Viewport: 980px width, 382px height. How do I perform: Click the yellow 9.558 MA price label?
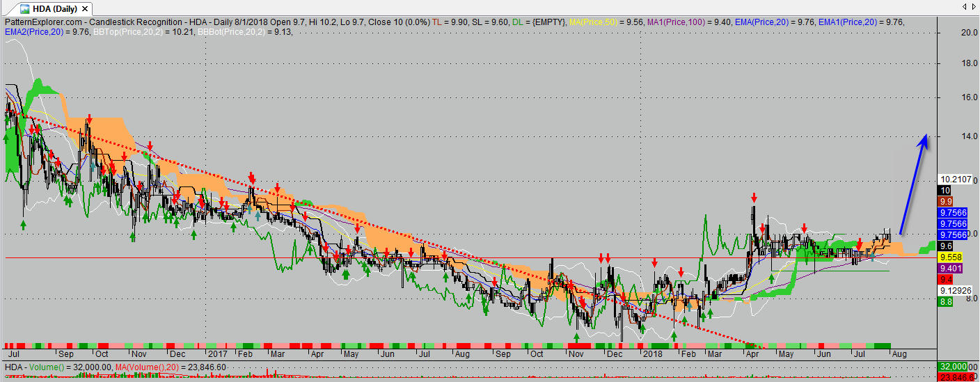pyautogui.click(x=952, y=257)
